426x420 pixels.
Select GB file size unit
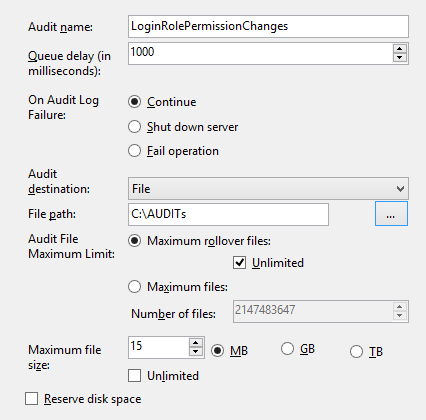[x=287, y=349]
